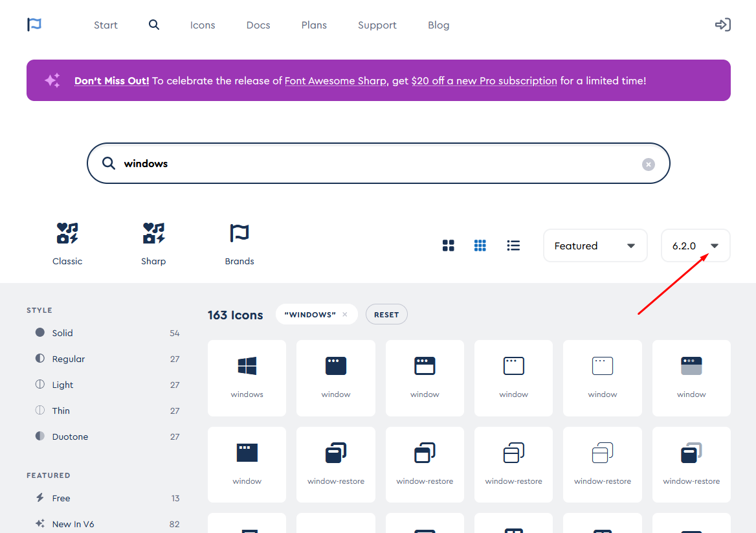Viewport: 756px width, 533px height.
Task: Open the light-weight window icon card
Action: pyautogui.click(x=513, y=378)
